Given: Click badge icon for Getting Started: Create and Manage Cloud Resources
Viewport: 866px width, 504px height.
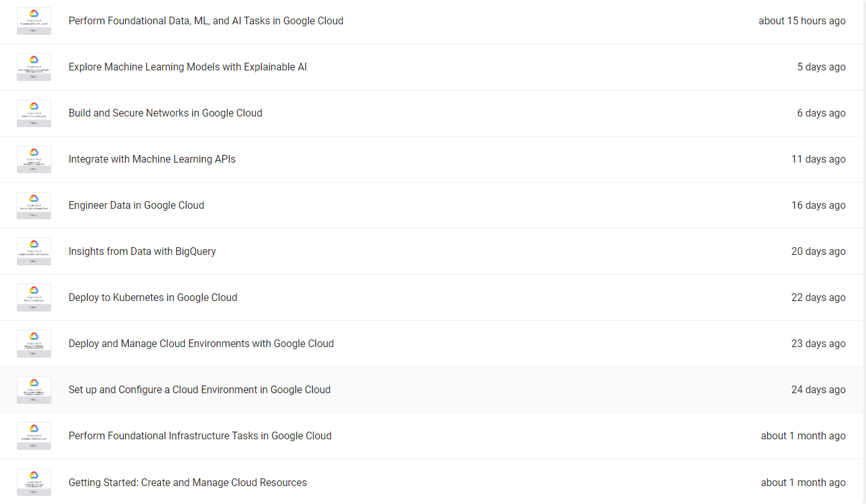Looking at the screenshot, I should tap(34, 483).
